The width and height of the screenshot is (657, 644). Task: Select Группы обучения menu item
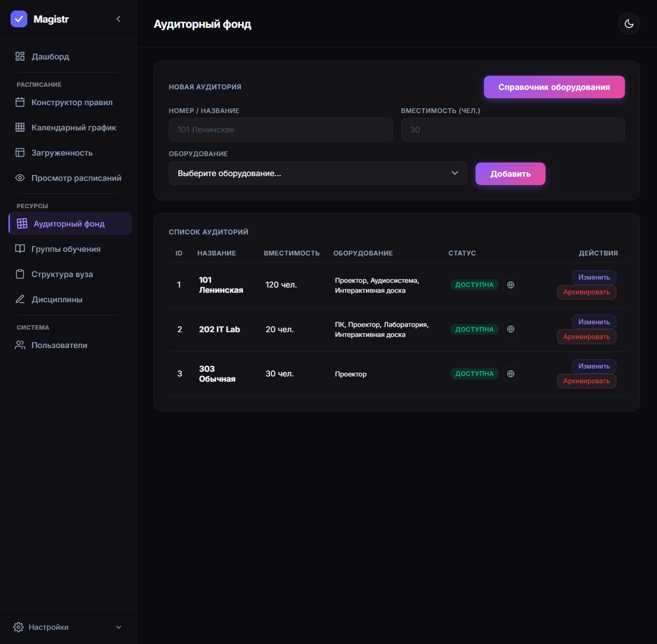point(70,249)
